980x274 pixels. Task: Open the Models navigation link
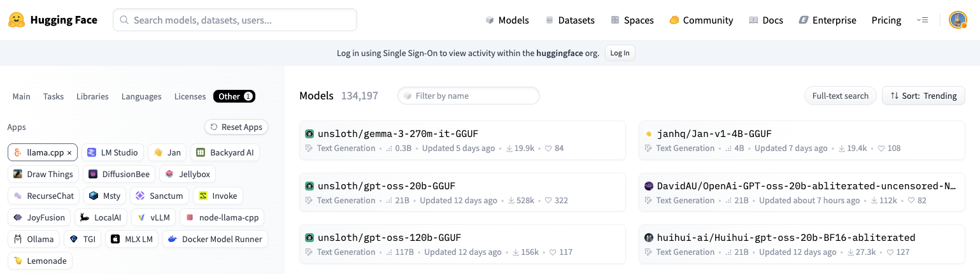(x=507, y=20)
